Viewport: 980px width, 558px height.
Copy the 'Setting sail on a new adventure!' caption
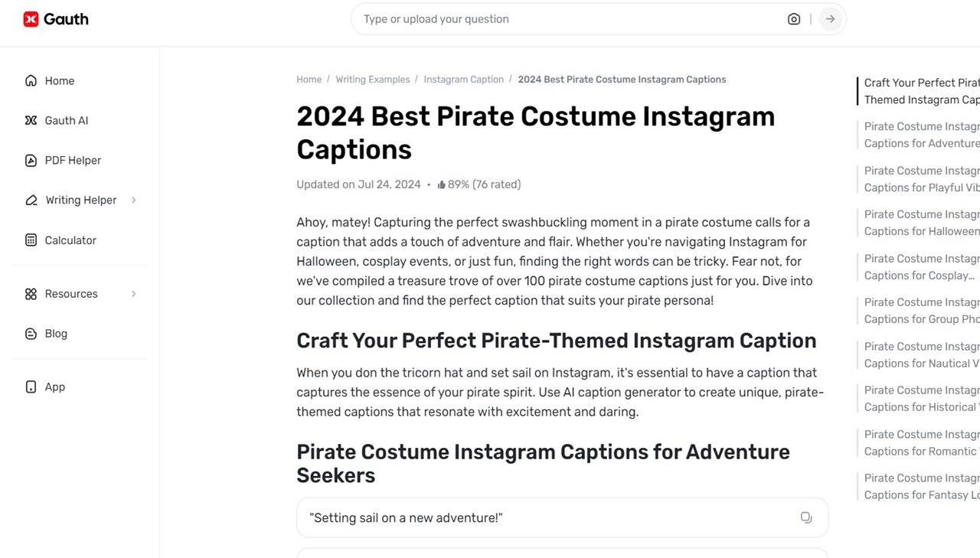(x=805, y=517)
